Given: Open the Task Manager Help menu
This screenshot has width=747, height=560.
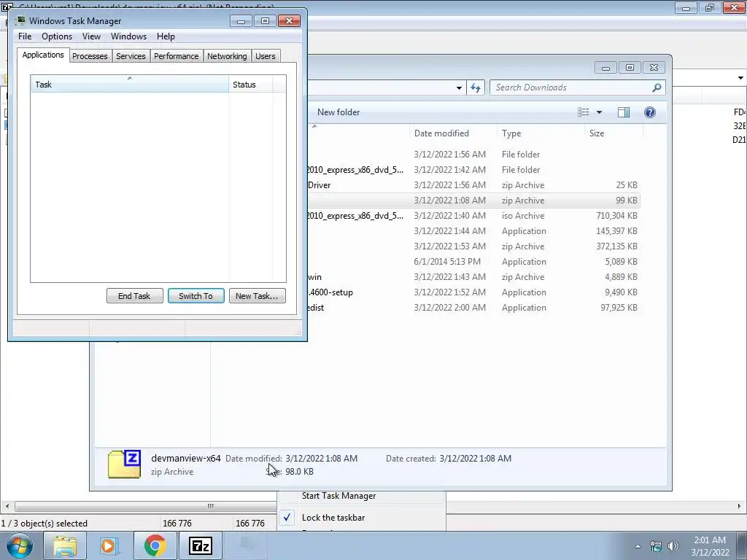Looking at the screenshot, I should pyautogui.click(x=166, y=36).
